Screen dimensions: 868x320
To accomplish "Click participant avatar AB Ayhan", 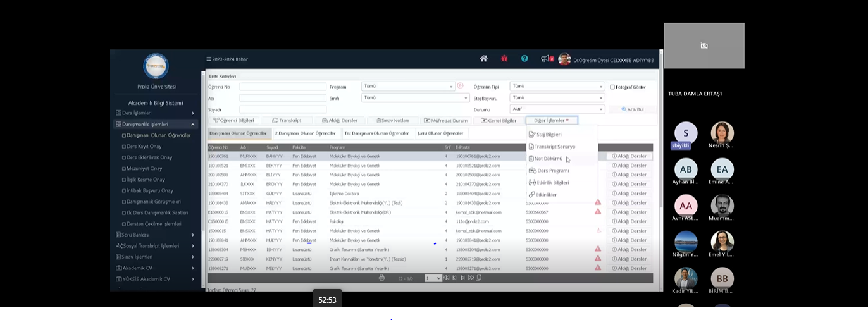I will coord(686,169).
